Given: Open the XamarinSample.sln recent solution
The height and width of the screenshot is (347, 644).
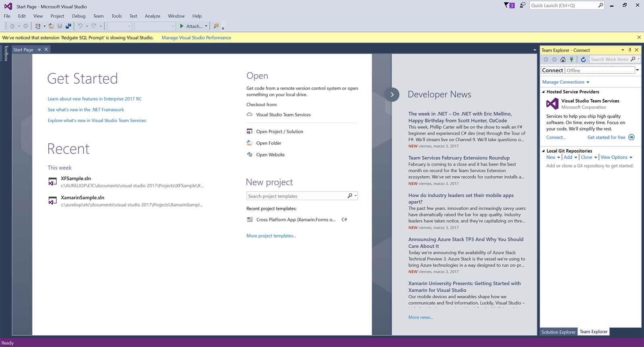Looking at the screenshot, I should (x=126, y=201).
